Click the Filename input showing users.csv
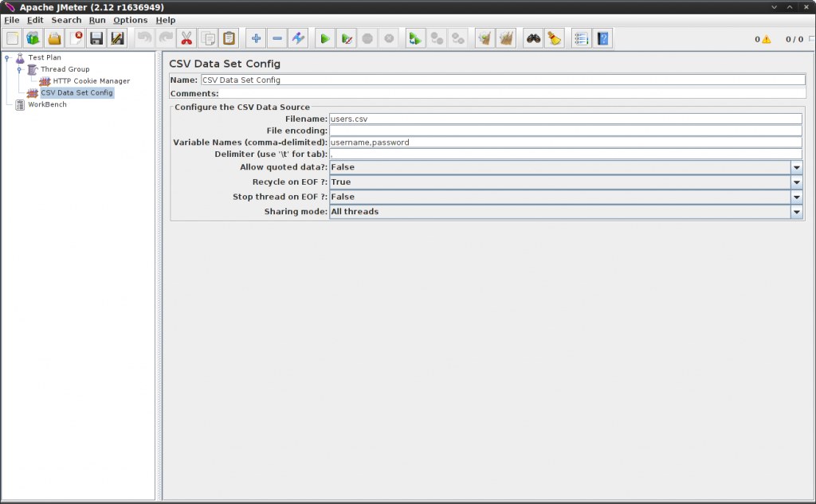 coord(478,118)
